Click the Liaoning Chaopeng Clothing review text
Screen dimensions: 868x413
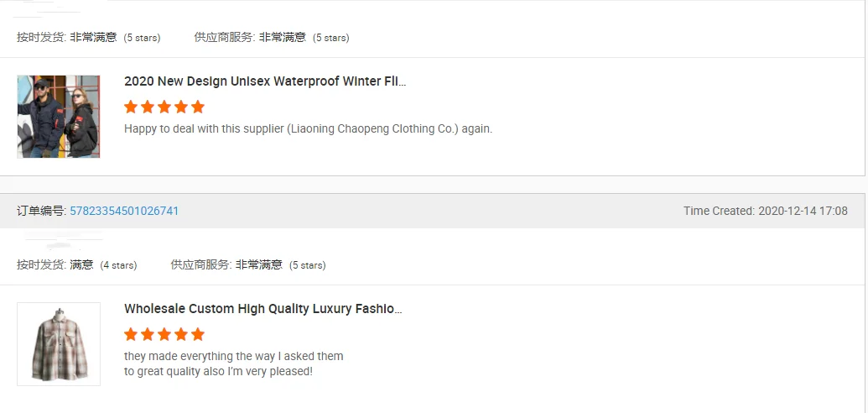click(x=308, y=128)
